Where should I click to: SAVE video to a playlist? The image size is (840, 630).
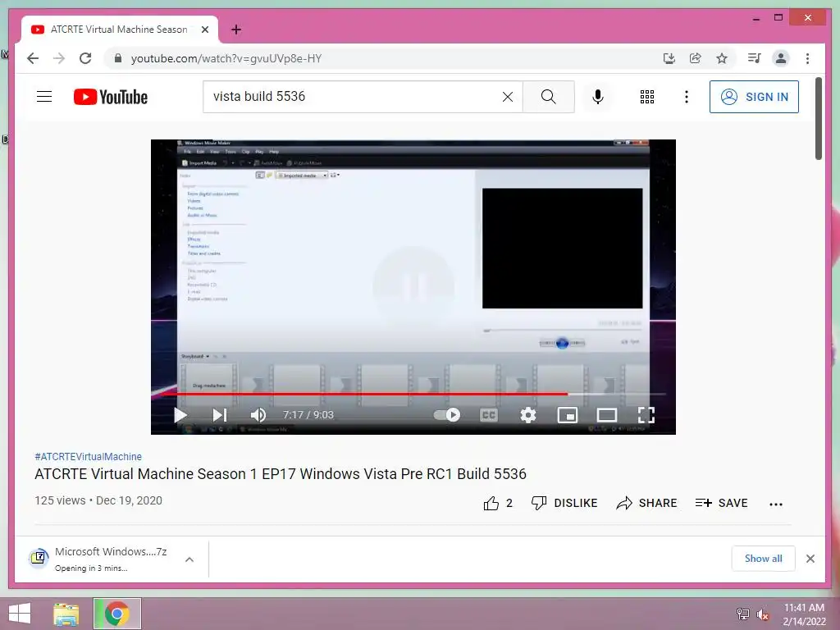click(721, 503)
